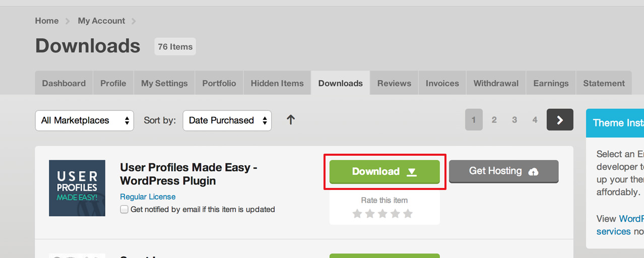644x258 pixels.
Task: Jump to page 4 of the downloads
Action: (x=535, y=120)
